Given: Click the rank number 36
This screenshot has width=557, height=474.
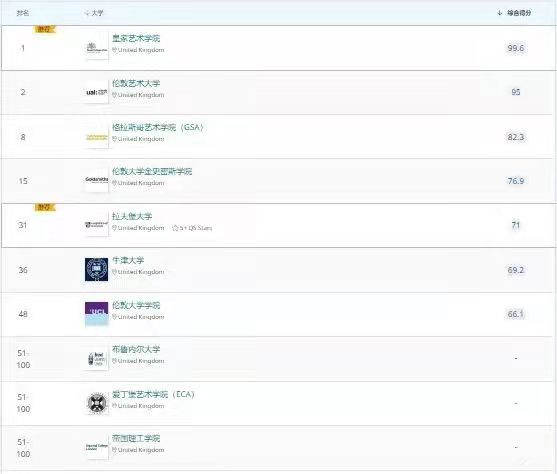Looking at the screenshot, I should [23, 270].
